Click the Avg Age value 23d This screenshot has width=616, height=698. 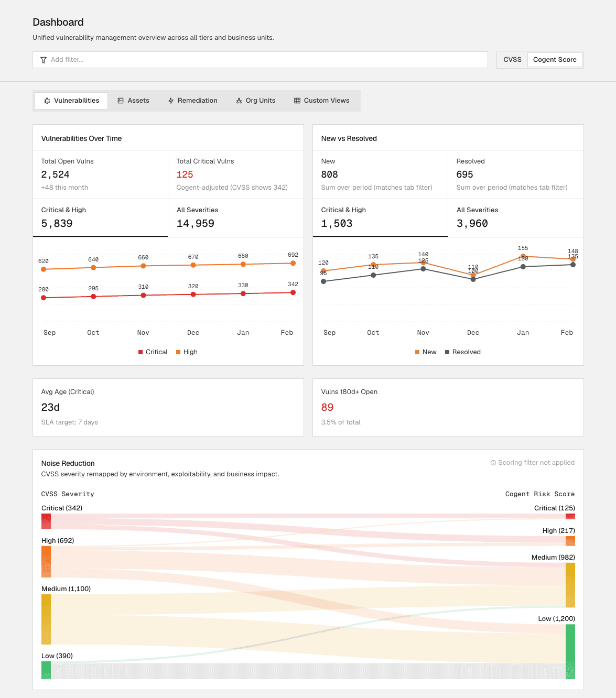point(51,407)
